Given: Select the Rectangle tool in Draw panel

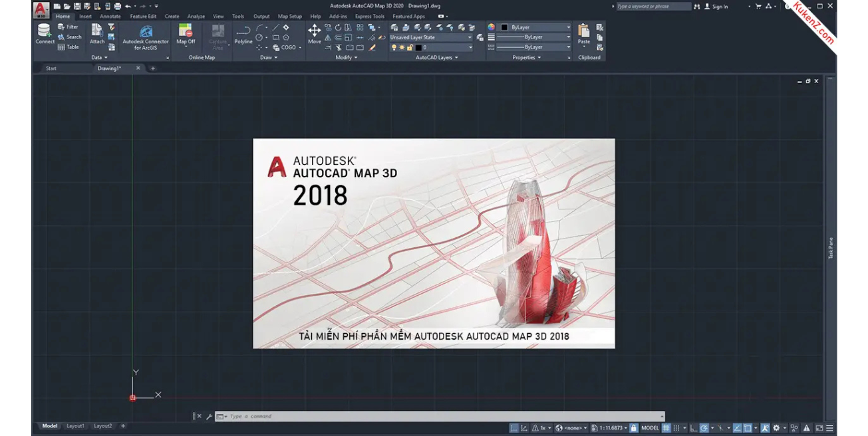Looking at the screenshot, I should pos(275,37).
